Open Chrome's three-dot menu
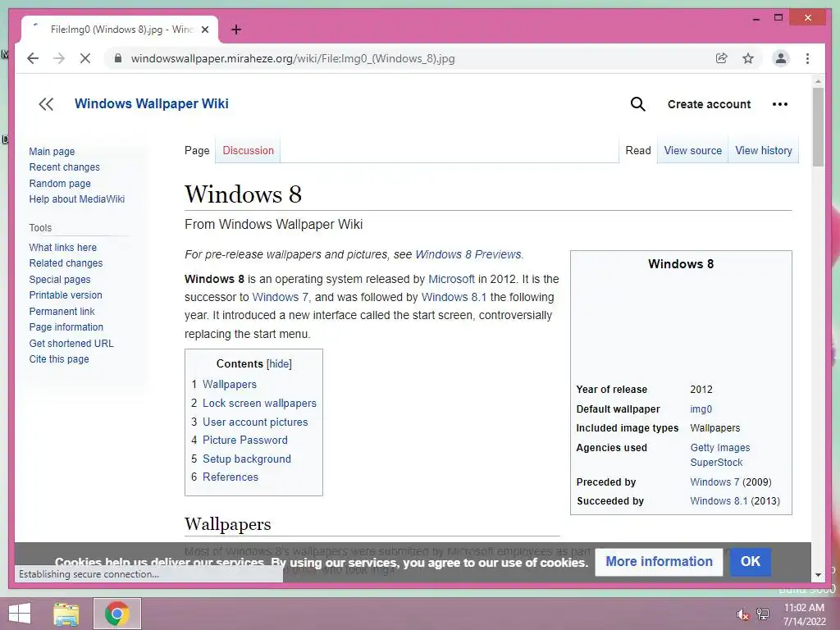Screen dimensions: 840x630 tap(807, 58)
